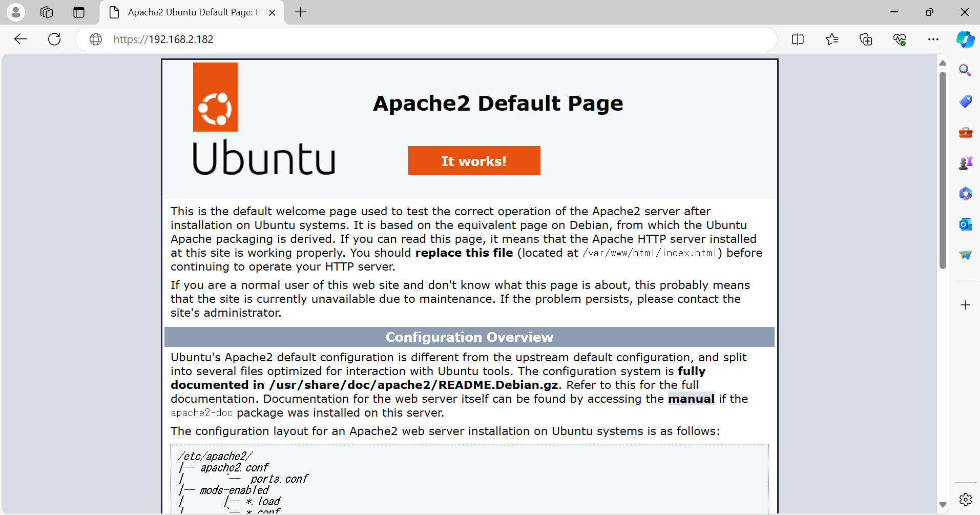This screenshot has width=980, height=515.
Task: Open the Games panel in the sidebar
Action: pyautogui.click(x=966, y=162)
